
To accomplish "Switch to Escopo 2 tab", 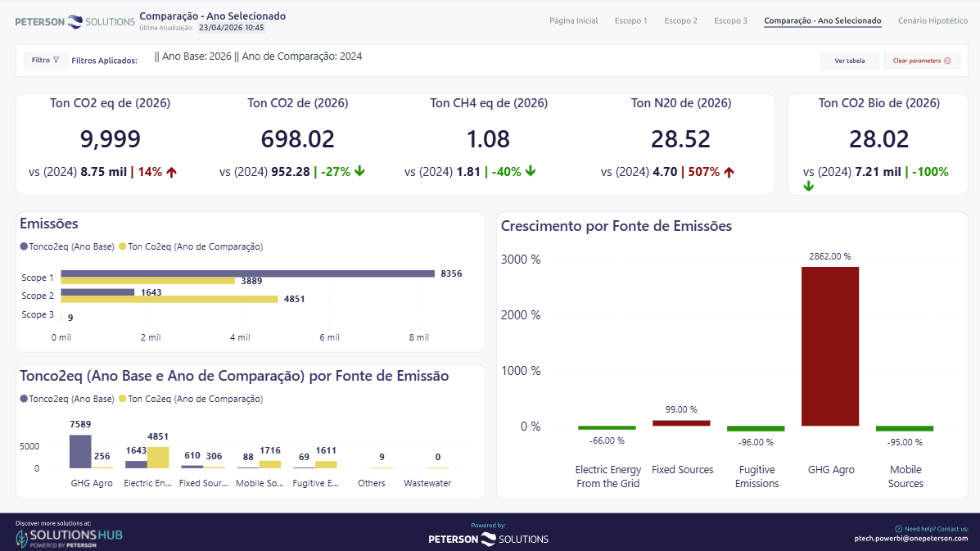I will point(680,20).
